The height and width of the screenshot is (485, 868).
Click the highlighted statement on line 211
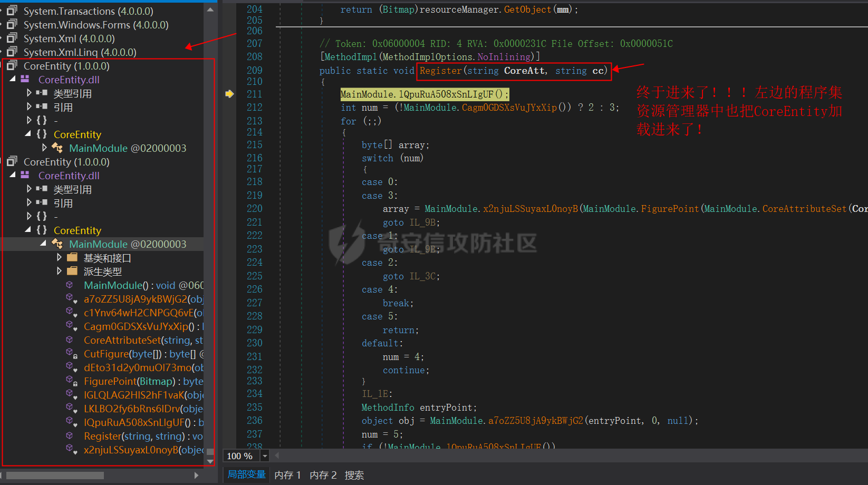425,94
